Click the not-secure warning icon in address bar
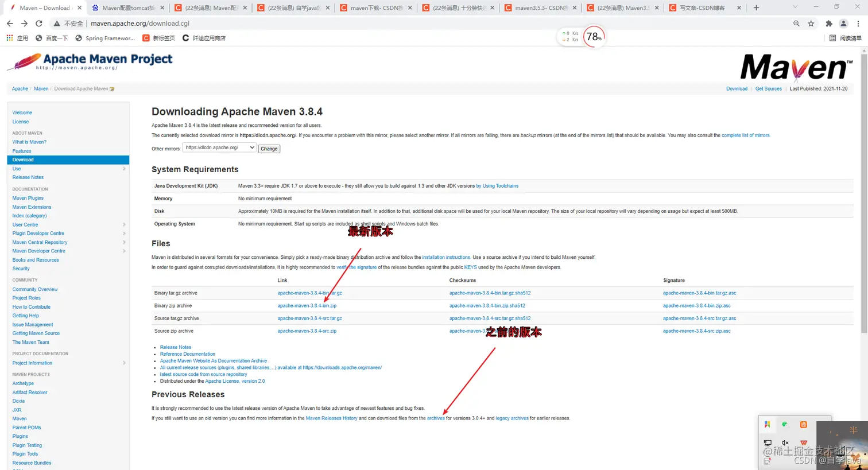This screenshot has height=470, width=868. (57, 24)
